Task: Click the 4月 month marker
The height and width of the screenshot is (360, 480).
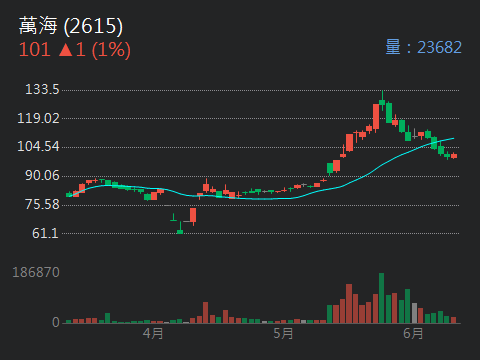Action: pyautogui.click(x=153, y=333)
